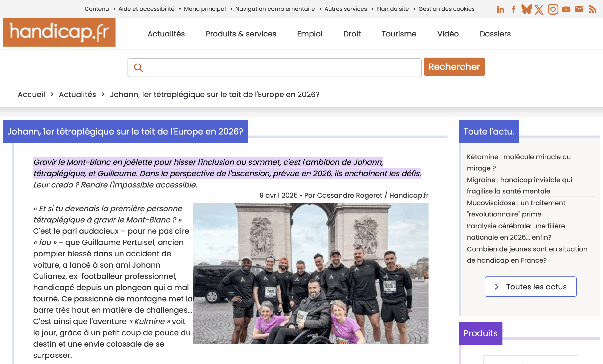Open the Produits & services menu
This screenshot has width=603, height=364.
pos(241,34)
